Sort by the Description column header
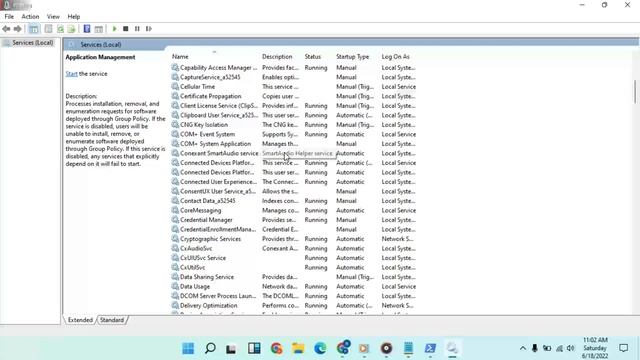 pos(277,57)
